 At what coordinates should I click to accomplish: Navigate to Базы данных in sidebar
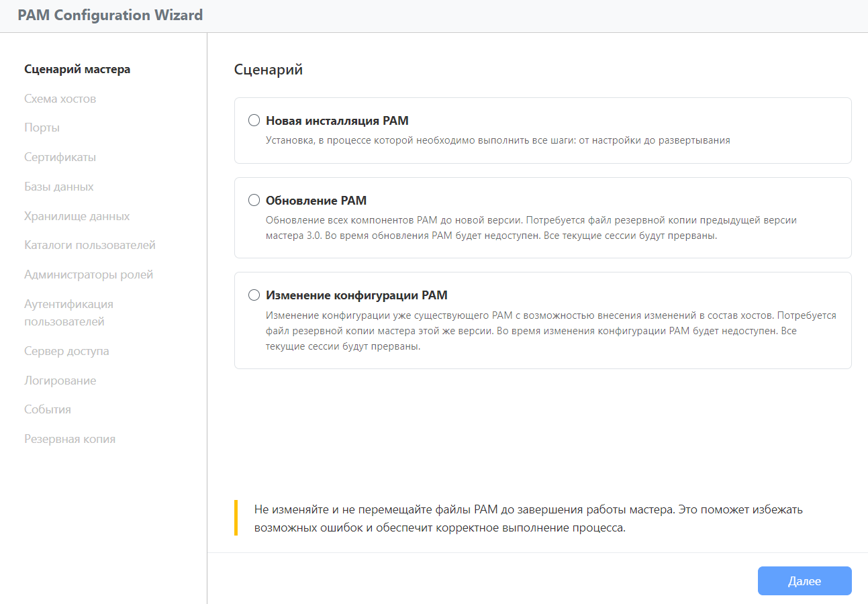coord(59,187)
